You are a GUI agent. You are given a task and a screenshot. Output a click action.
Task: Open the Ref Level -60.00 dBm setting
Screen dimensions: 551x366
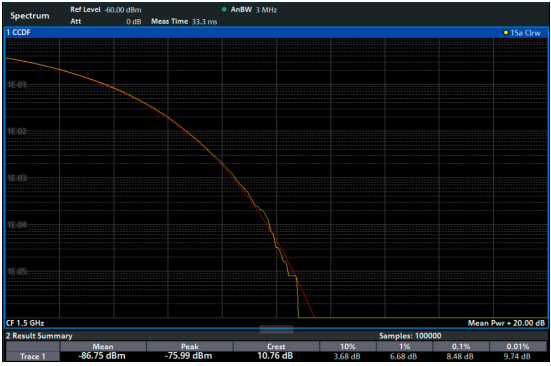click(x=105, y=10)
